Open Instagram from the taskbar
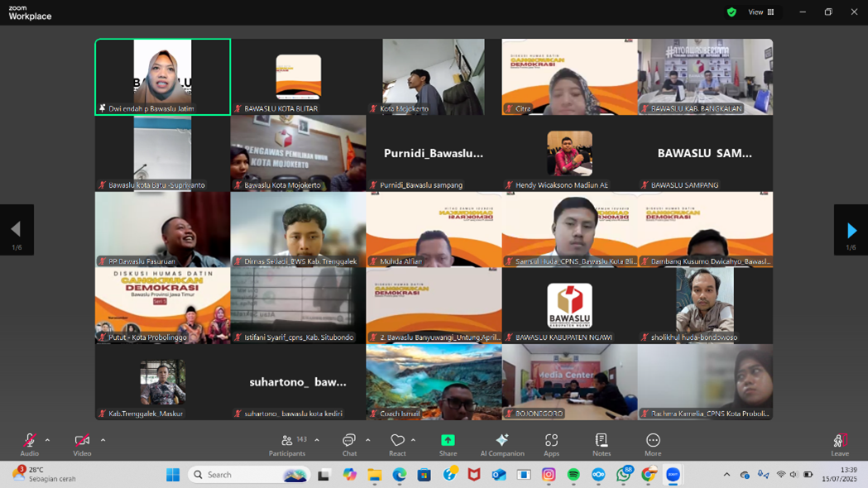868x488 pixels. [x=549, y=475]
